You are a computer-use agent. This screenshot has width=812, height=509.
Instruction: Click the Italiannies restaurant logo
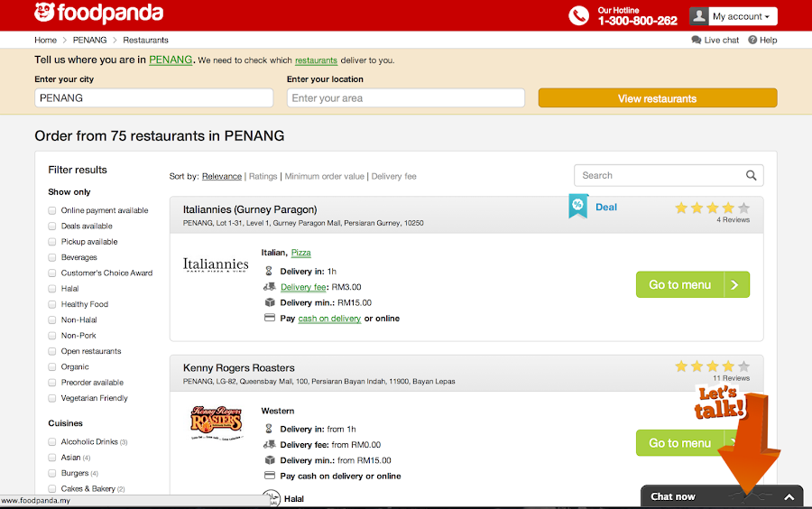[x=216, y=264]
